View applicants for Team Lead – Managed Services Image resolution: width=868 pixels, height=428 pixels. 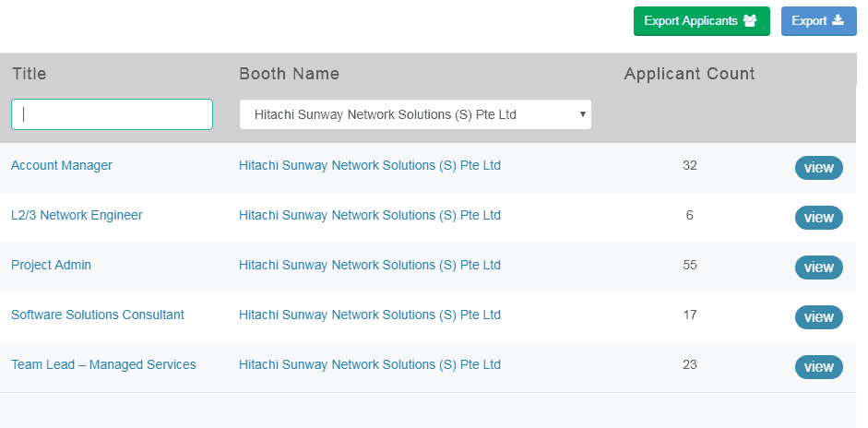click(818, 367)
